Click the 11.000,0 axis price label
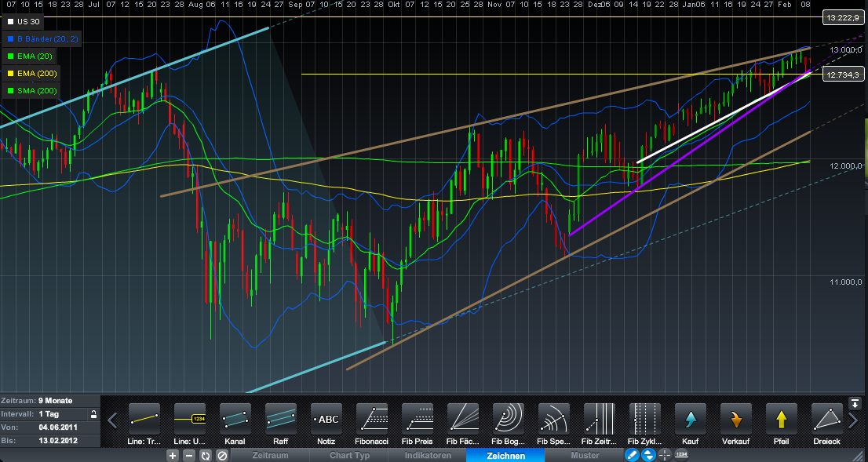 [x=845, y=282]
